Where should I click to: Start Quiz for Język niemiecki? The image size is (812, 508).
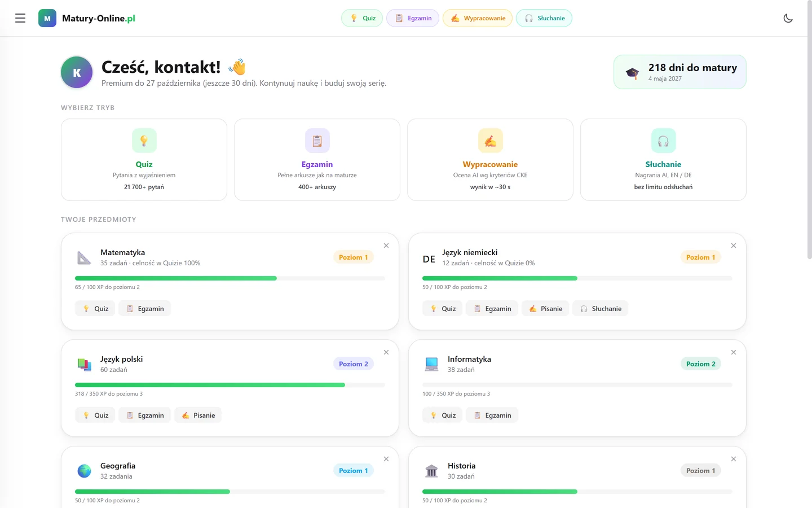(443, 309)
